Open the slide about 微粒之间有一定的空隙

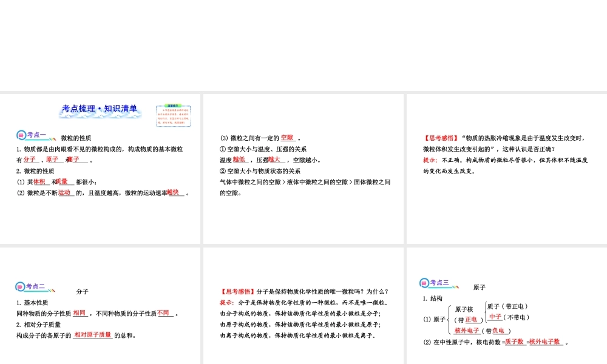click(x=303, y=169)
